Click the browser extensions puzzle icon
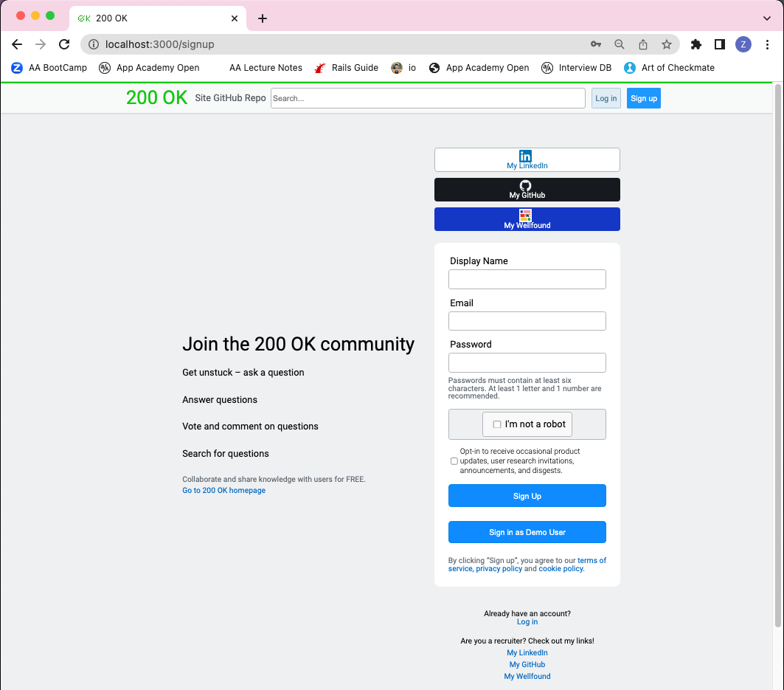This screenshot has width=784, height=690. coord(695,44)
